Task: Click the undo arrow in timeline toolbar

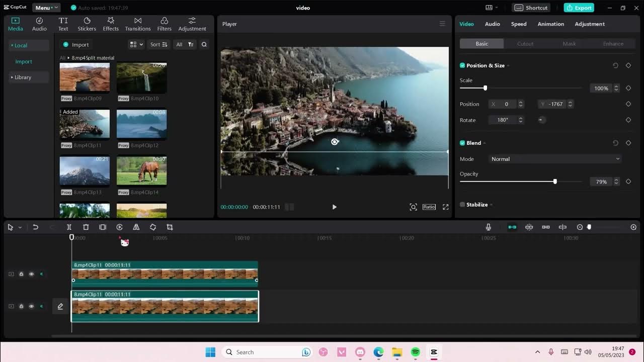Action: click(35, 227)
